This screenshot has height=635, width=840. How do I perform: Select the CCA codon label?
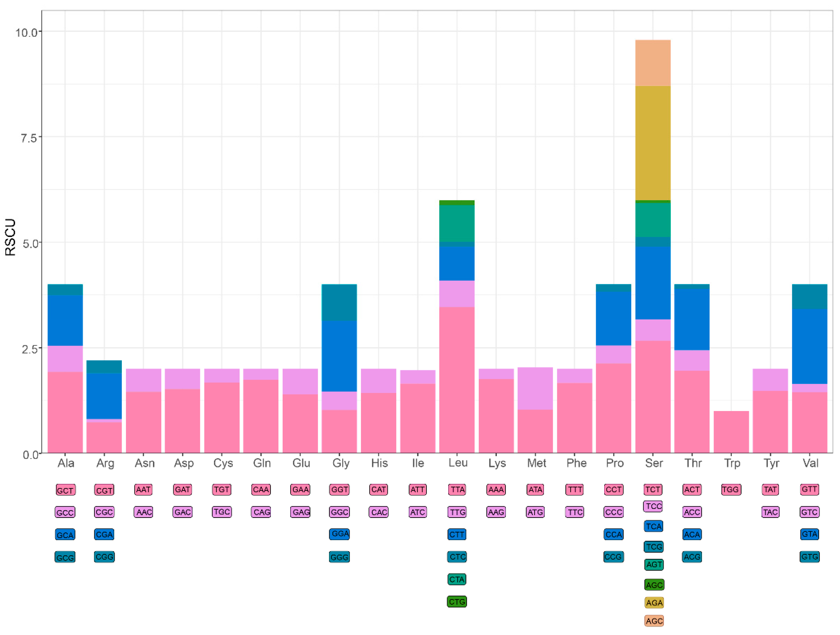coord(614,534)
